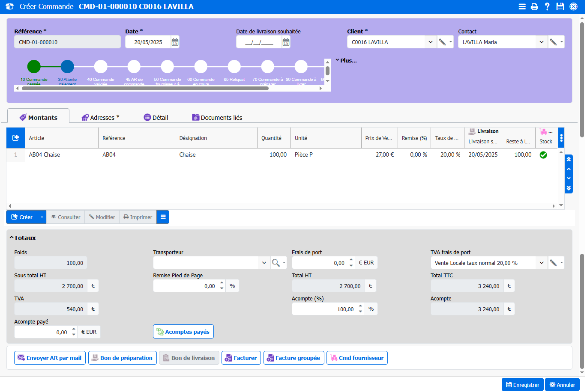
Task: Open the hamburger menu in title bar
Action: [522, 6]
